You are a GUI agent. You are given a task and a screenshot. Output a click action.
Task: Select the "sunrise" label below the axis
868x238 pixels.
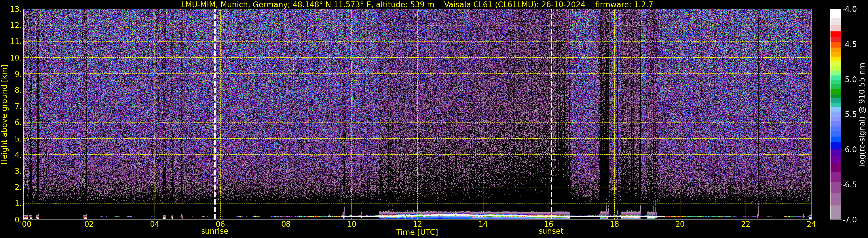point(215,231)
